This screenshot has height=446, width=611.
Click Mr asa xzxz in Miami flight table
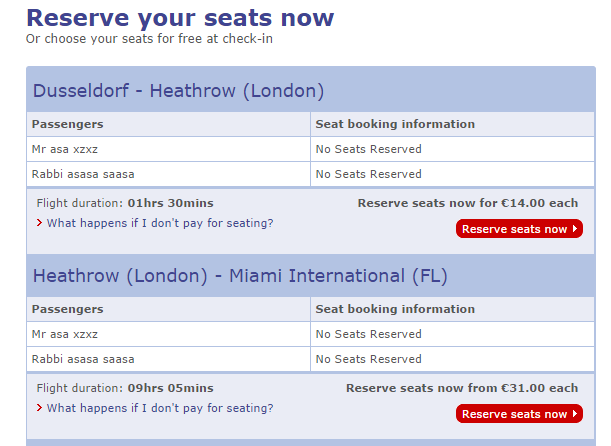coord(65,334)
